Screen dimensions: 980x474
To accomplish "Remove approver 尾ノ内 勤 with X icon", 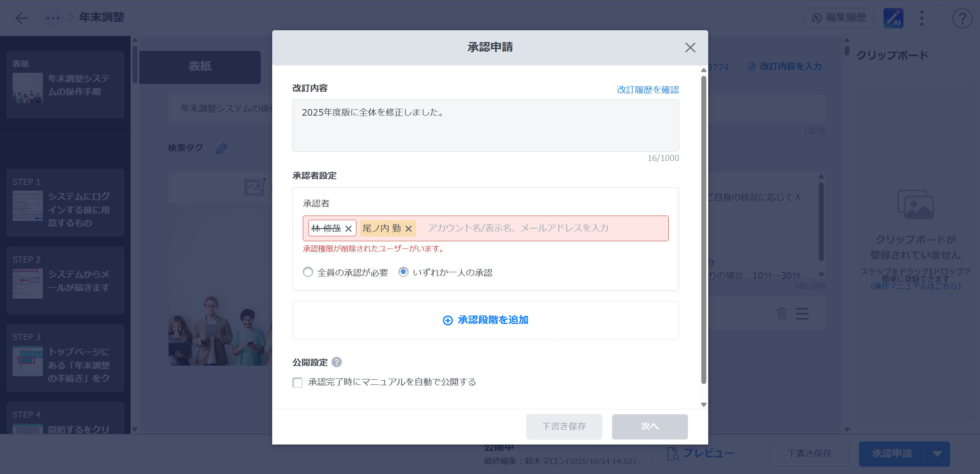I will point(408,229).
